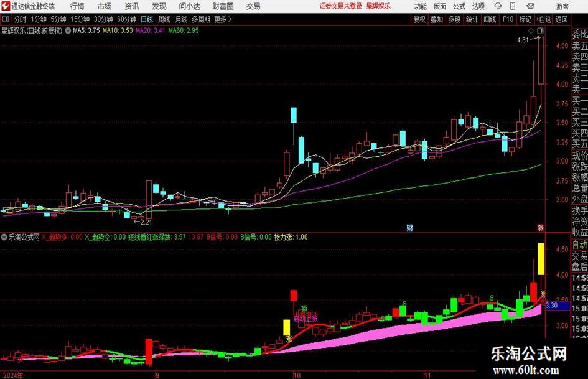The image size is (588, 379).
Task: Open the 问小达 menu
Action: click(x=189, y=6)
